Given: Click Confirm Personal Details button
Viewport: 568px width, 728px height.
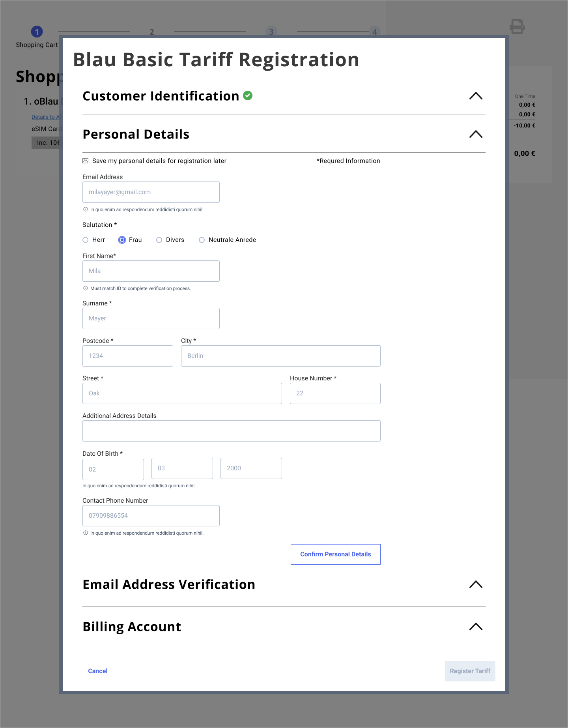Looking at the screenshot, I should coord(336,554).
